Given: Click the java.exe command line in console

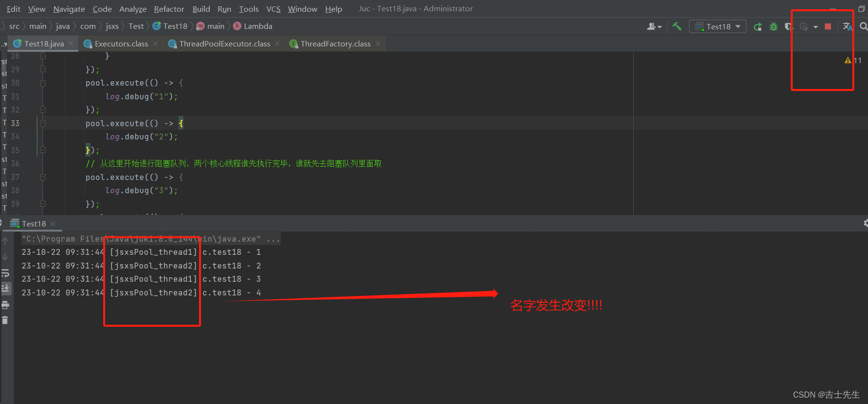Looking at the screenshot, I should (x=151, y=239).
